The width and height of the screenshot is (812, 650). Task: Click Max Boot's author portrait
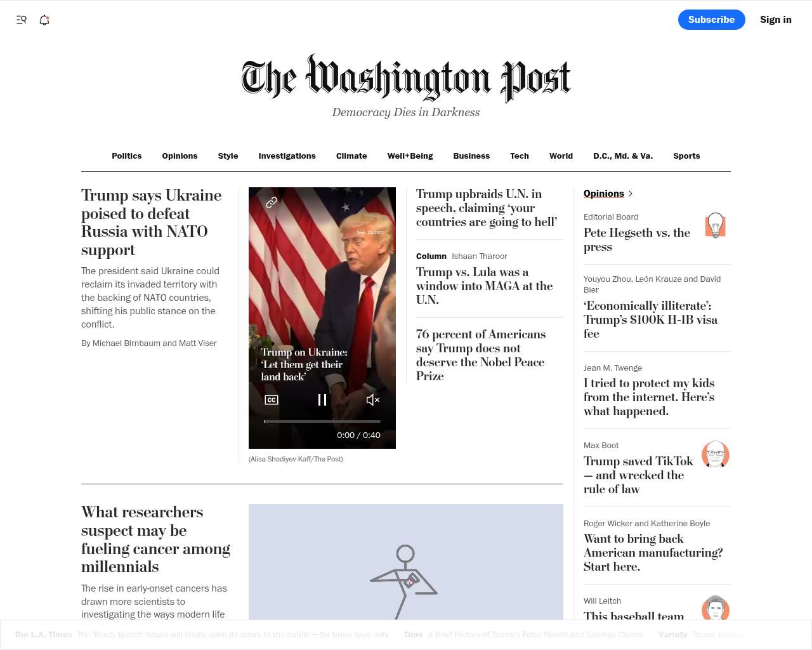[x=716, y=454]
